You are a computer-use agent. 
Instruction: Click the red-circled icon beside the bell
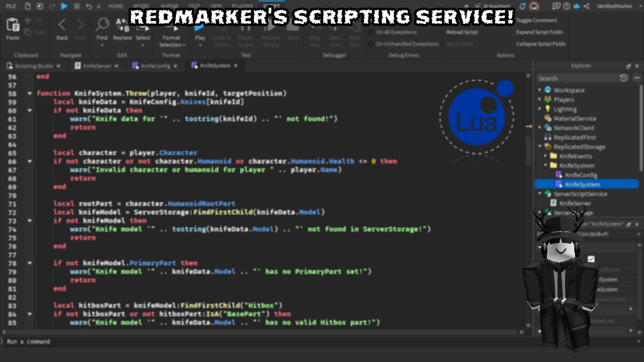[x=534, y=6]
